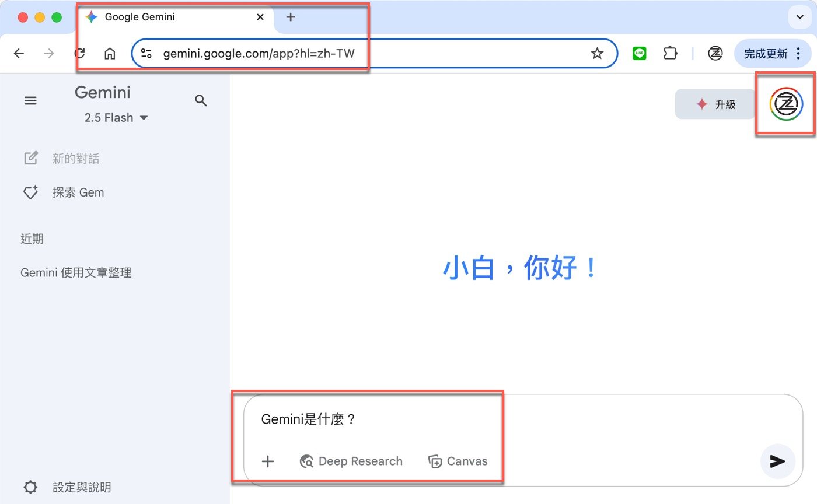This screenshot has width=817, height=504.
Task: Open a new browser tab
Action: [x=291, y=17]
